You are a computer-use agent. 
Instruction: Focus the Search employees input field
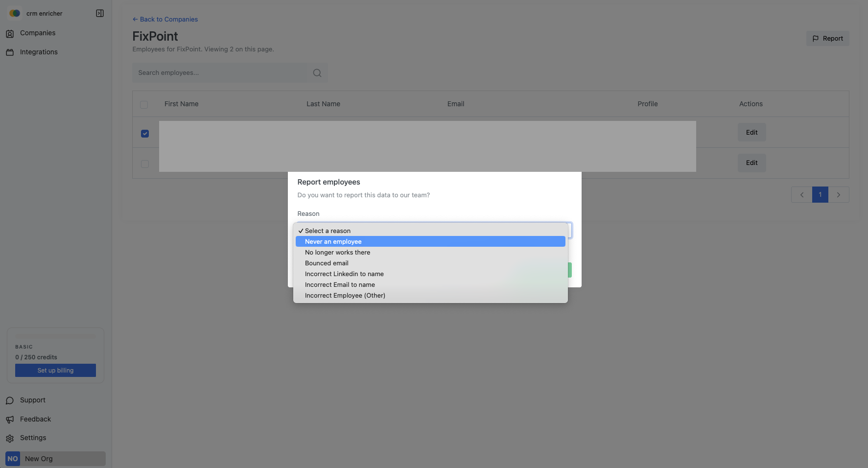point(220,73)
